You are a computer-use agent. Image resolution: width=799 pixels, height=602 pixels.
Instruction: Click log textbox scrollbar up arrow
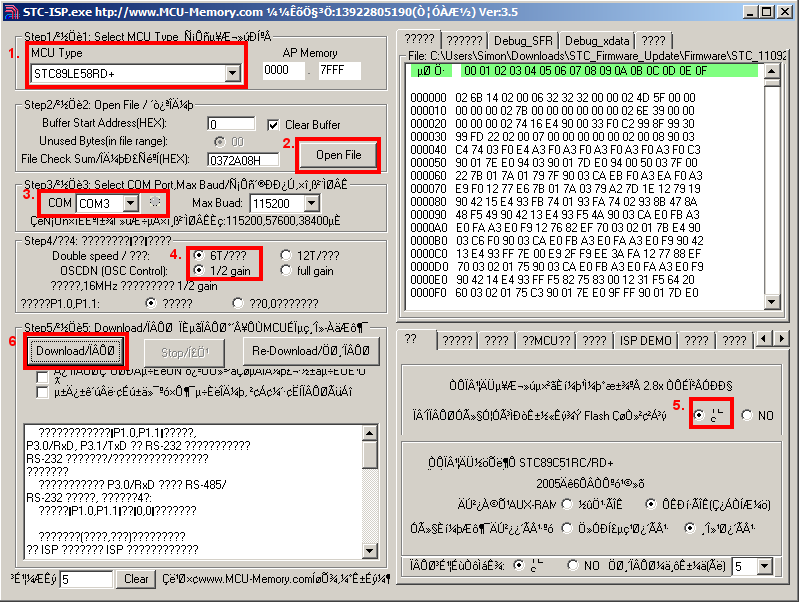pyautogui.click(x=370, y=433)
